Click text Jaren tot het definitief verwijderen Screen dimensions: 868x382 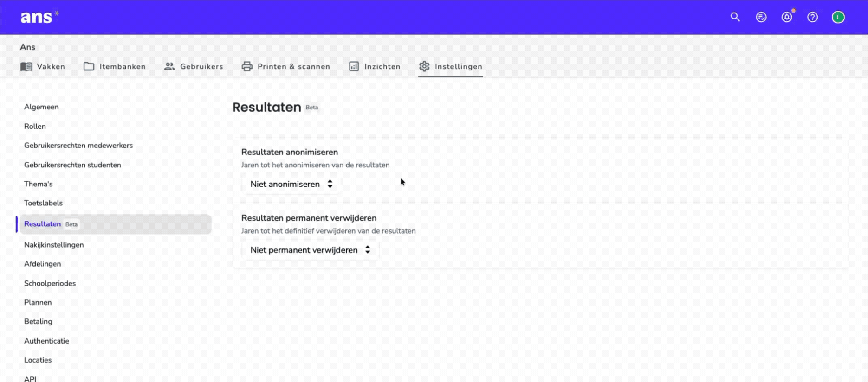328,231
